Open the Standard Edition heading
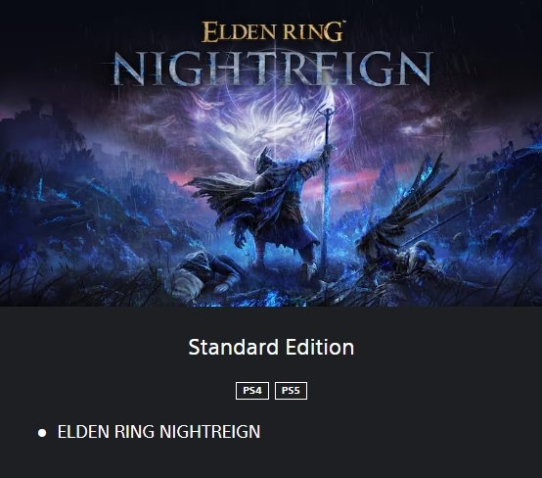This screenshot has height=478, width=542. click(x=271, y=347)
